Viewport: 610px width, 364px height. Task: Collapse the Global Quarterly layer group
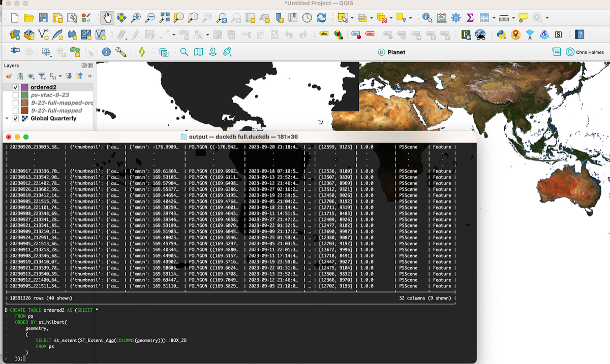tap(7, 118)
